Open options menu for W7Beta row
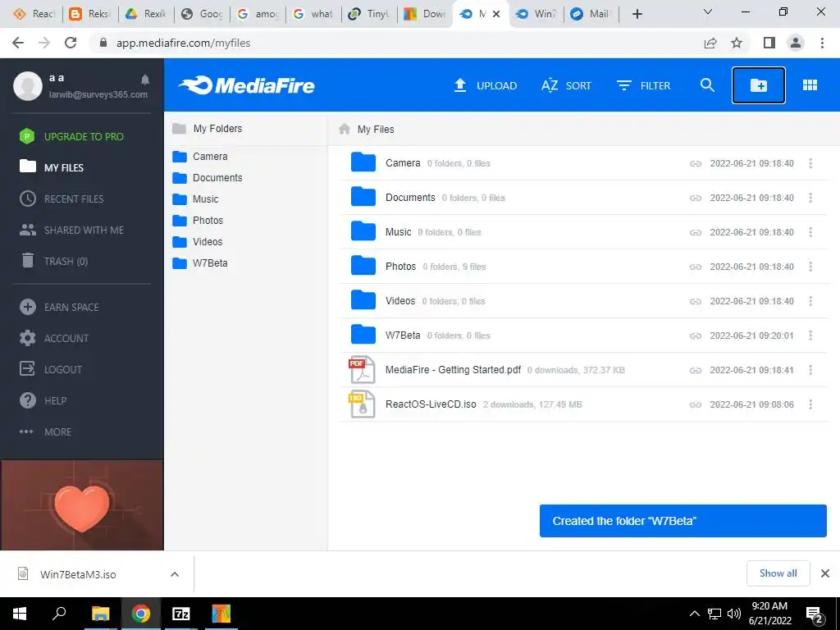 point(810,336)
